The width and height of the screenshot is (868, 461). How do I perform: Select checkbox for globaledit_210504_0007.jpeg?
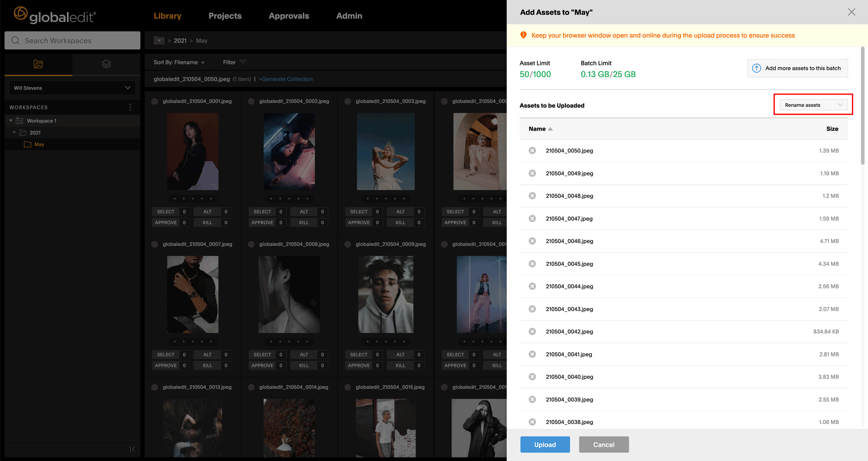pyautogui.click(x=155, y=245)
